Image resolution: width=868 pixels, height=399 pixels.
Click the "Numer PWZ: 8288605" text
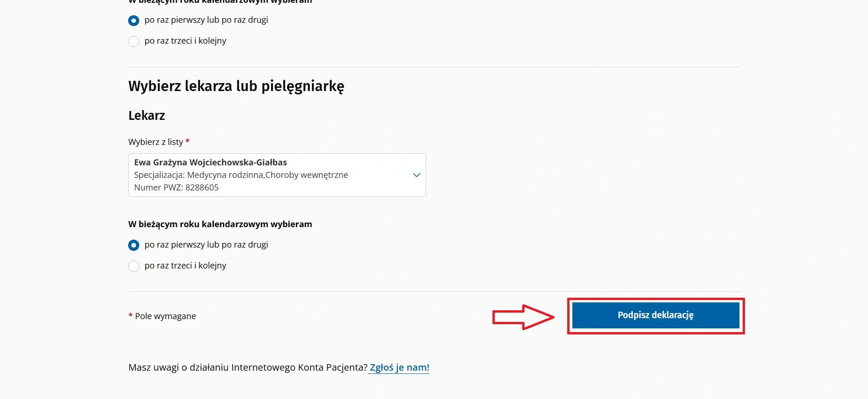point(176,188)
